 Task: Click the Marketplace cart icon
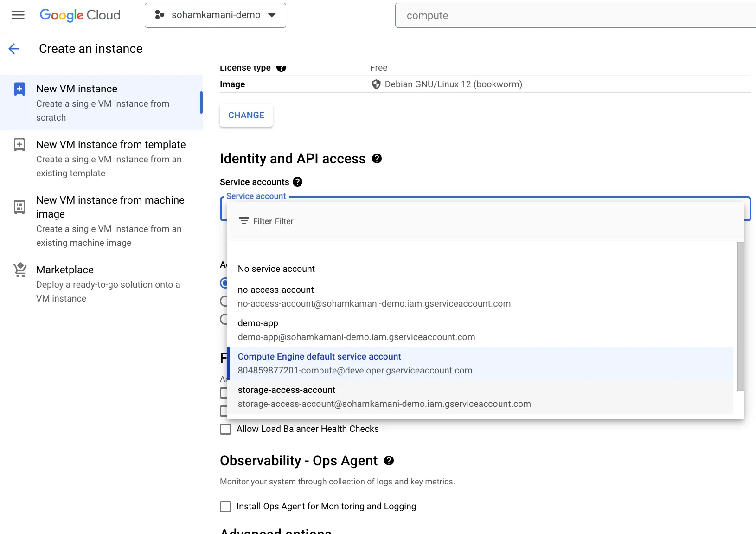(19, 270)
